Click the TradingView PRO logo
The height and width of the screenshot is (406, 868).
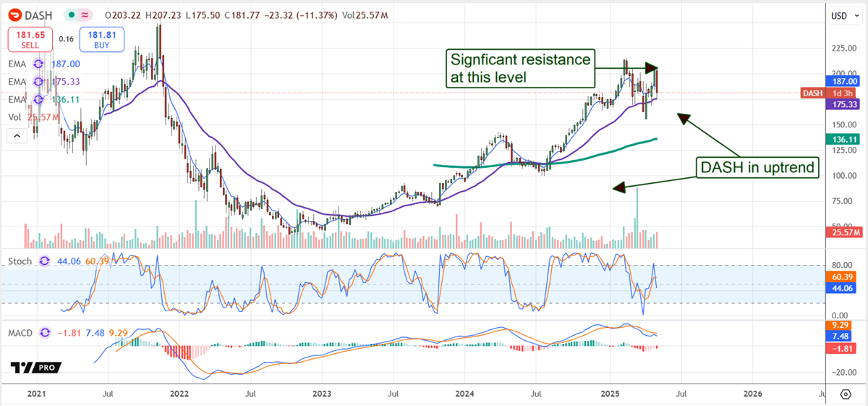(33, 367)
